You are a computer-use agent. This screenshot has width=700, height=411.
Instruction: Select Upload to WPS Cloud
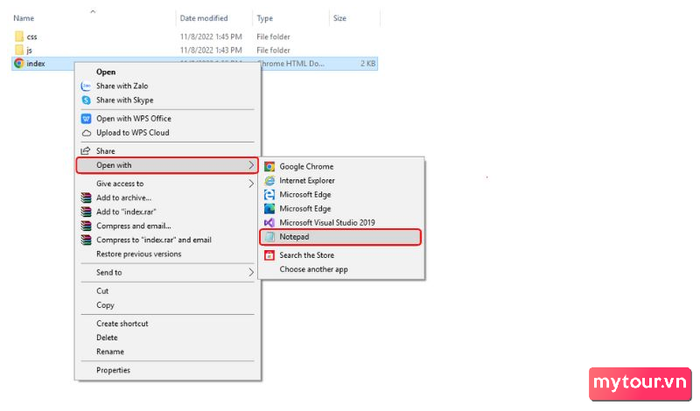133,133
